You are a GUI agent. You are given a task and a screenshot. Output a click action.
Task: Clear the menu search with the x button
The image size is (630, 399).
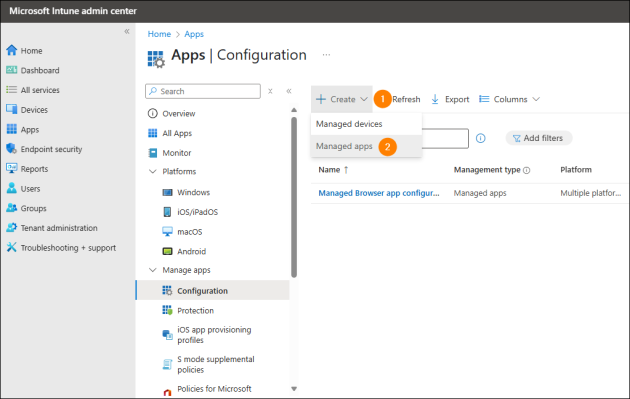(x=270, y=91)
